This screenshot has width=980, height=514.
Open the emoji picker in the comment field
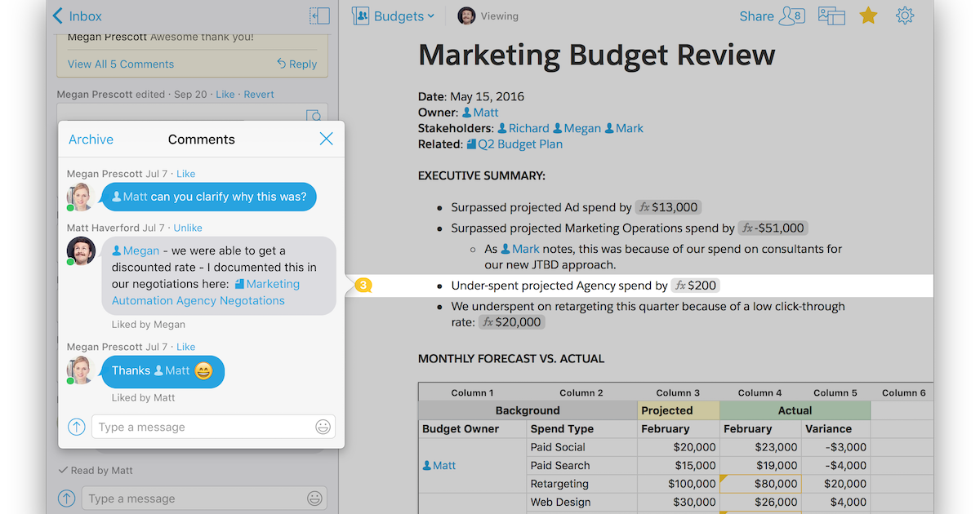tap(323, 427)
